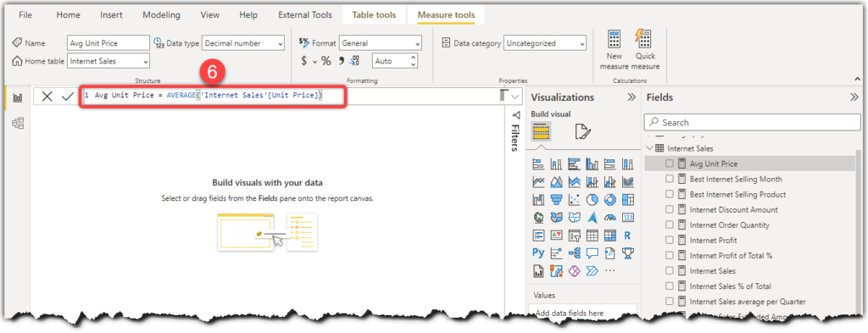
Task: Open the Home ribbon tab
Action: pos(68,15)
